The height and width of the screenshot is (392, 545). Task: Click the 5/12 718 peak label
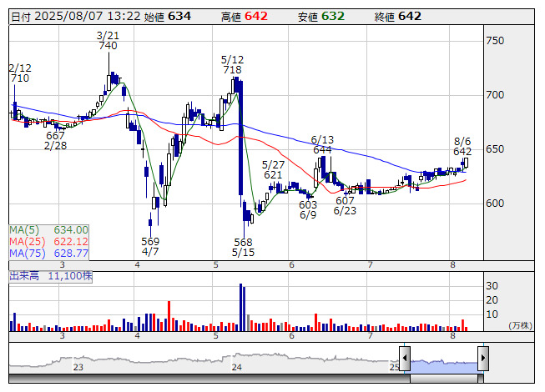233,65
